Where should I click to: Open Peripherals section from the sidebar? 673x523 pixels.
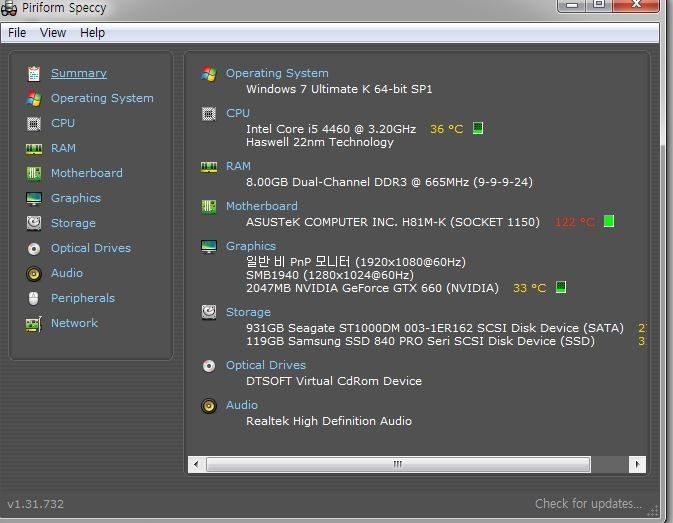coord(82,298)
